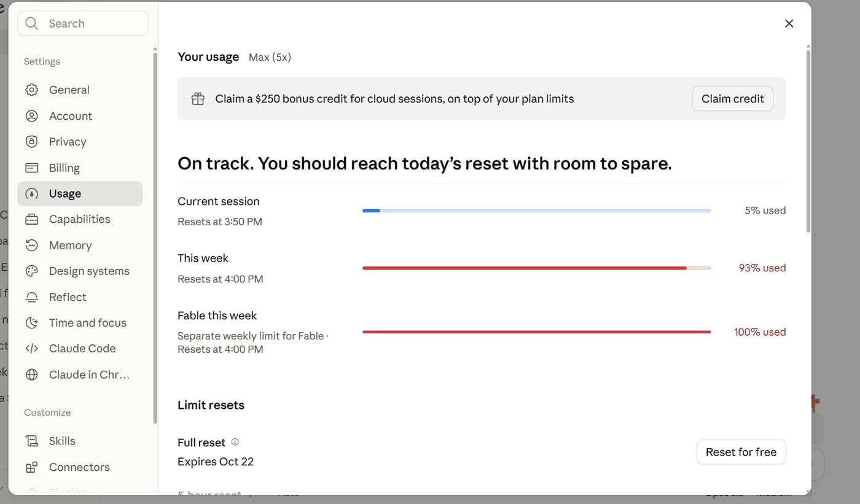The image size is (860, 504).
Task: Click the gift icon in credit banner
Action: 198,99
